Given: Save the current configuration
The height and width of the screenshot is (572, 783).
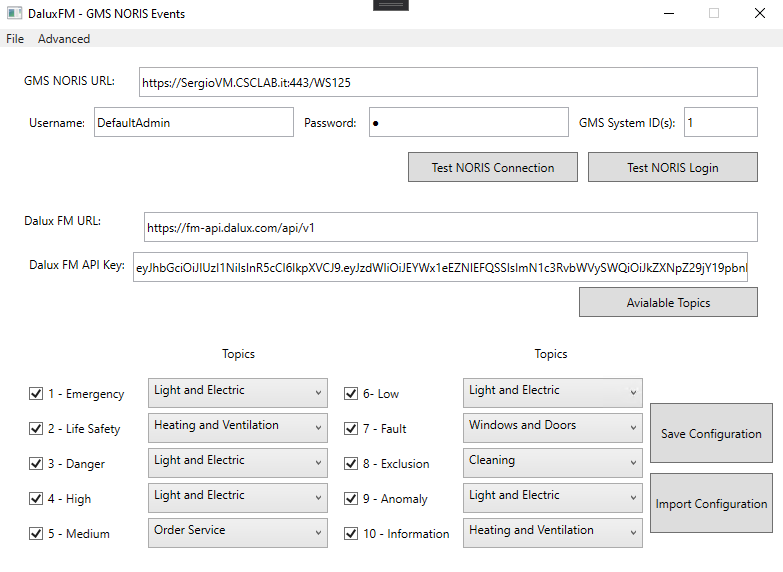Looking at the screenshot, I should coord(711,434).
